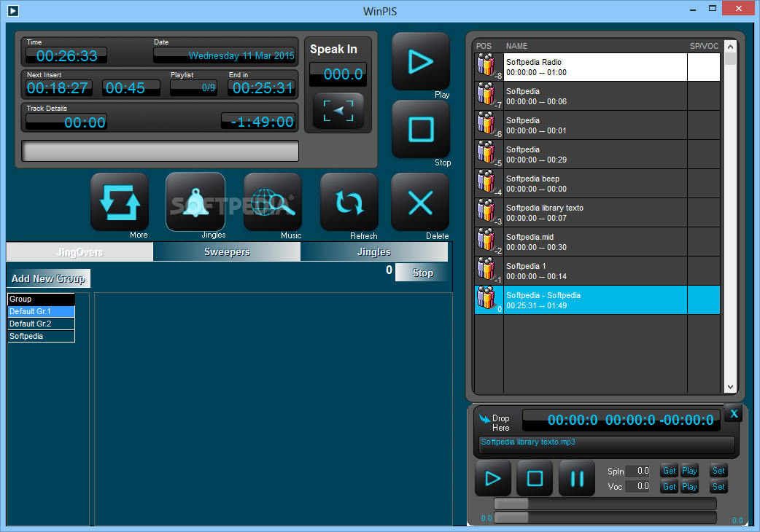
Task: Click the Speak In 000.0 display
Action: click(x=338, y=74)
